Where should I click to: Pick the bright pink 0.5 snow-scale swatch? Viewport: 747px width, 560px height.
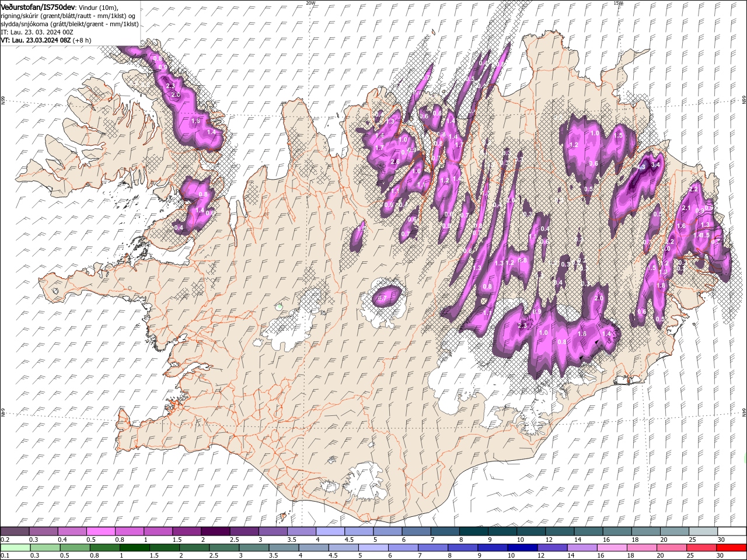[101, 531]
